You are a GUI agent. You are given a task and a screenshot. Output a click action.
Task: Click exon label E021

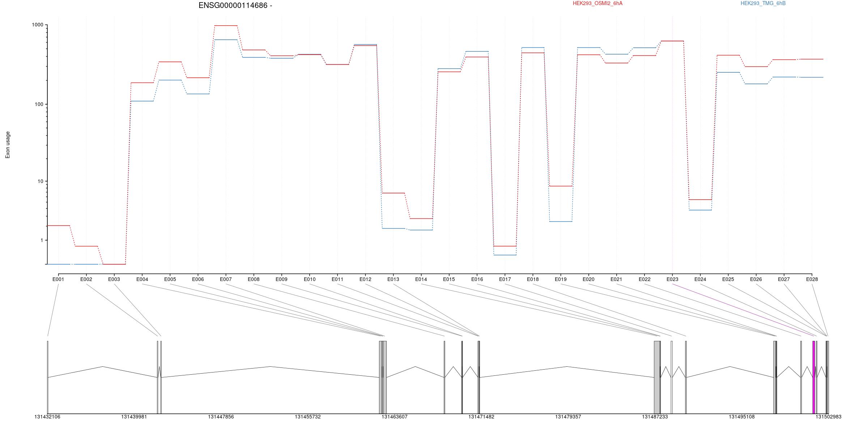click(616, 279)
